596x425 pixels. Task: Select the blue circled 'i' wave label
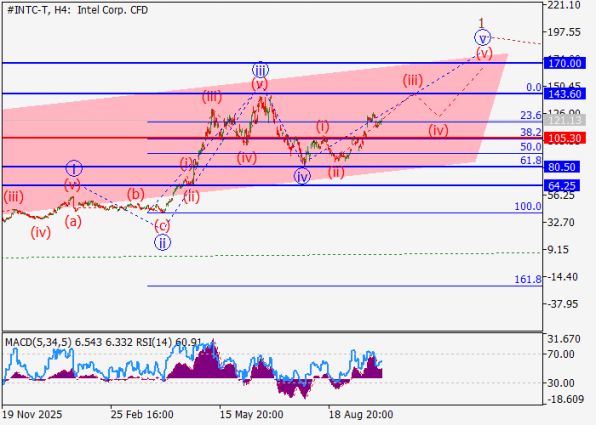coord(74,168)
